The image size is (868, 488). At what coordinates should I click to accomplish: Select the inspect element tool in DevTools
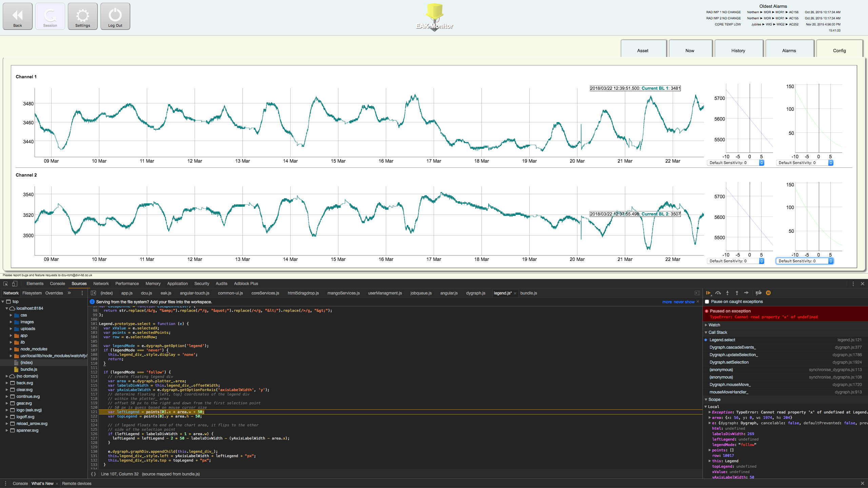(x=5, y=284)
